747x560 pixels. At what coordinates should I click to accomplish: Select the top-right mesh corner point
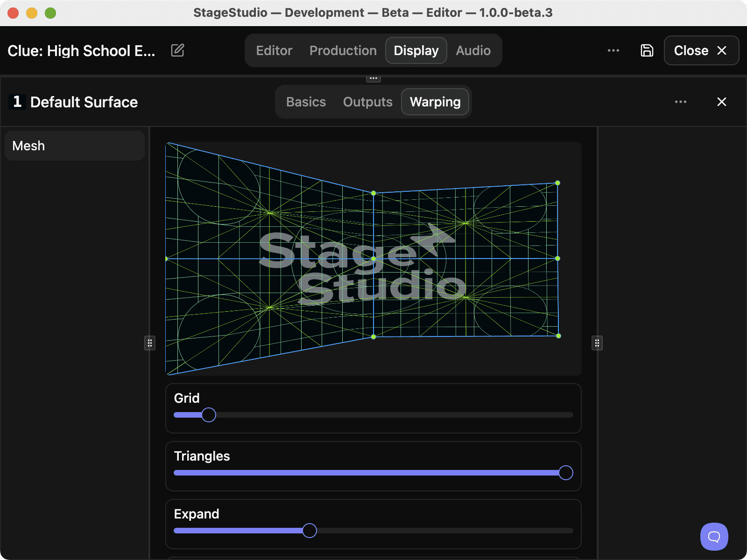click(557, 183)
